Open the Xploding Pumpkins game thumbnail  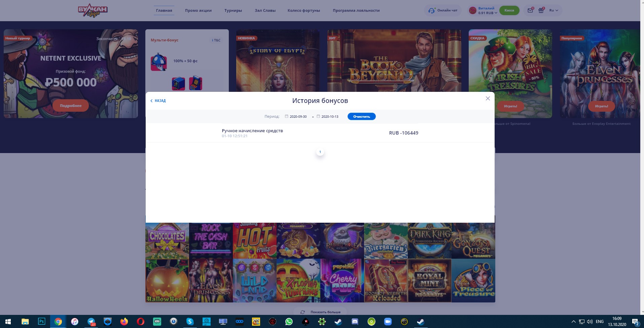click(x=298, y=281)
